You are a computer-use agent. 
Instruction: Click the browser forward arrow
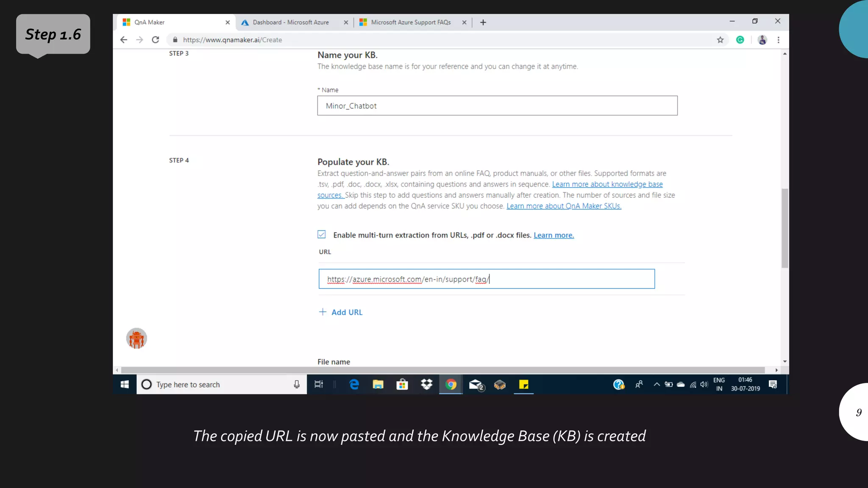[x=139, y=40]
